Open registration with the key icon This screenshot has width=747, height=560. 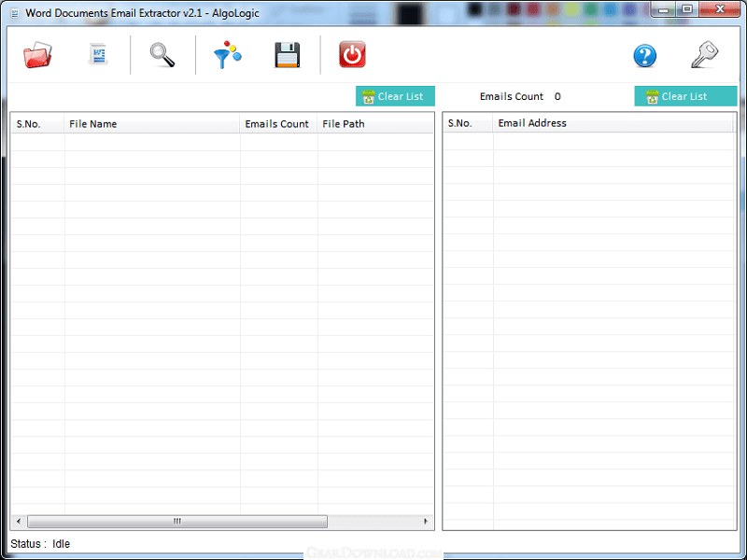[705, 55]
